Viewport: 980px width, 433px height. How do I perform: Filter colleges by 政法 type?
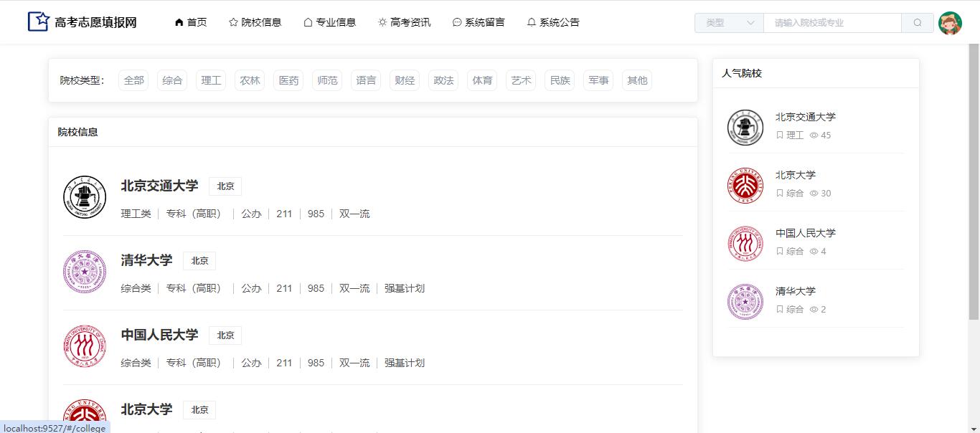tap(443, 80)
